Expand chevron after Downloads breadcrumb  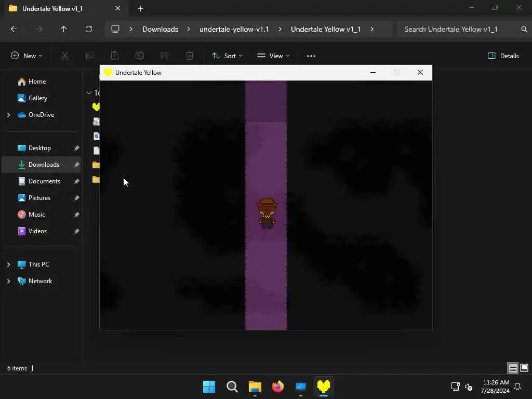tap(189, 29)
